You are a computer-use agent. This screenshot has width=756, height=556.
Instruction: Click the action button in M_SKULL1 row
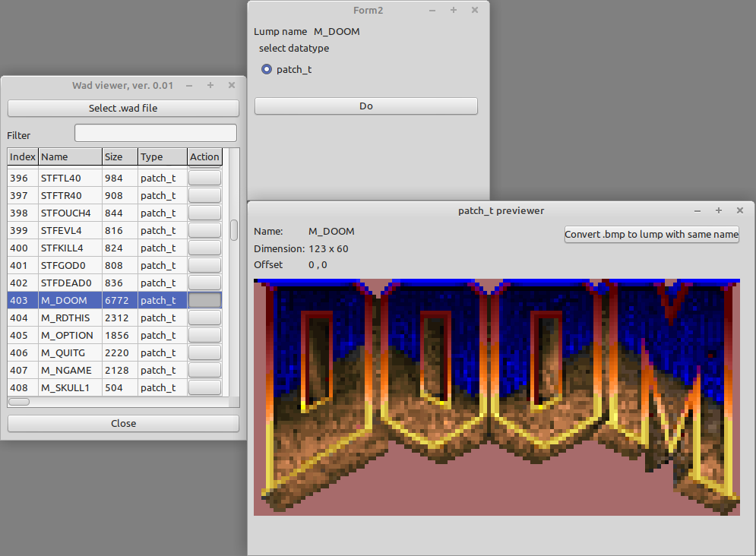[204, 387]
